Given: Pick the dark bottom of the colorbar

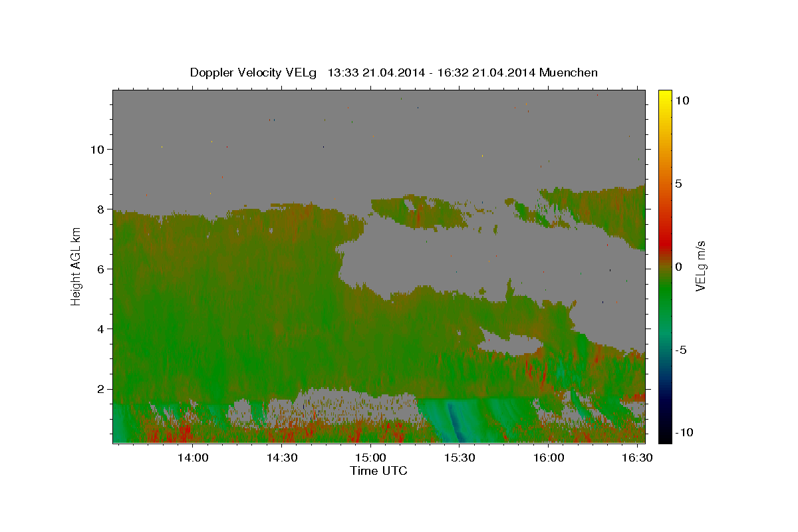Looking at the screenshot, I should [x=664, y=436].
